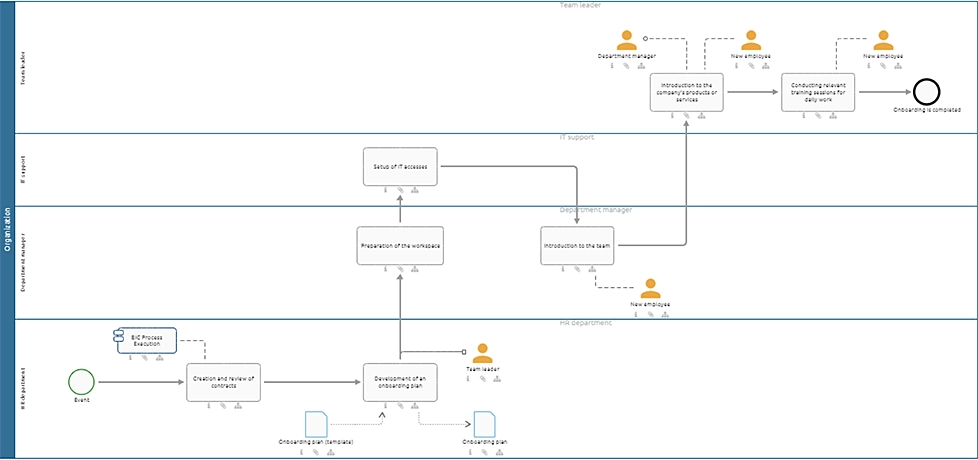Open hierarchy icon under Team leader role

(496, 378)
